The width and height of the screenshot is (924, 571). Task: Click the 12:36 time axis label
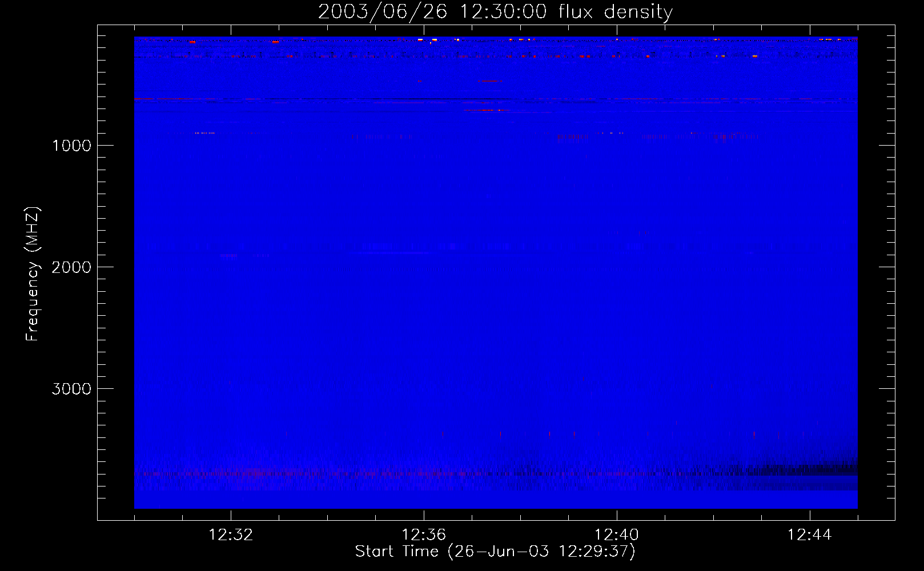(x=424, y=535)
